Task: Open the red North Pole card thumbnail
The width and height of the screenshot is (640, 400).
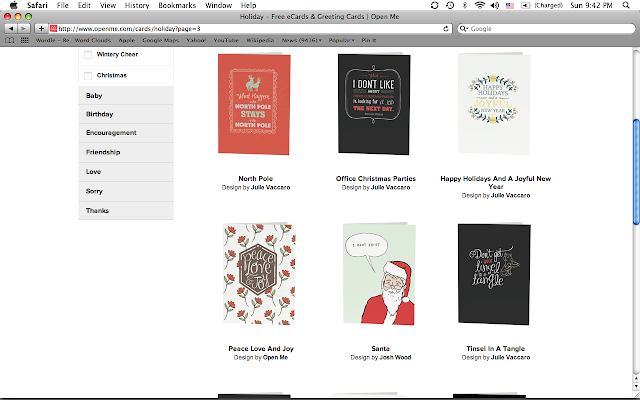Action: (x=254, y=104)
